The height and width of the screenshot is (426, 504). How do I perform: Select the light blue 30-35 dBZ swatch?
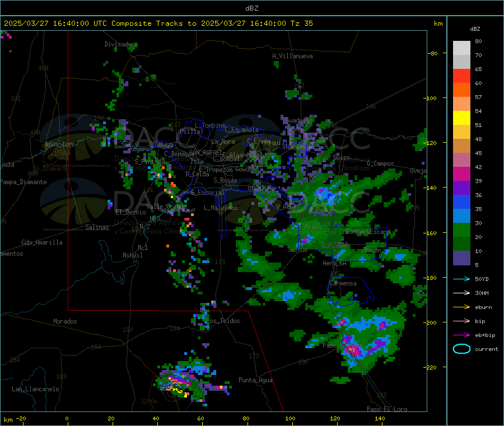461,216
